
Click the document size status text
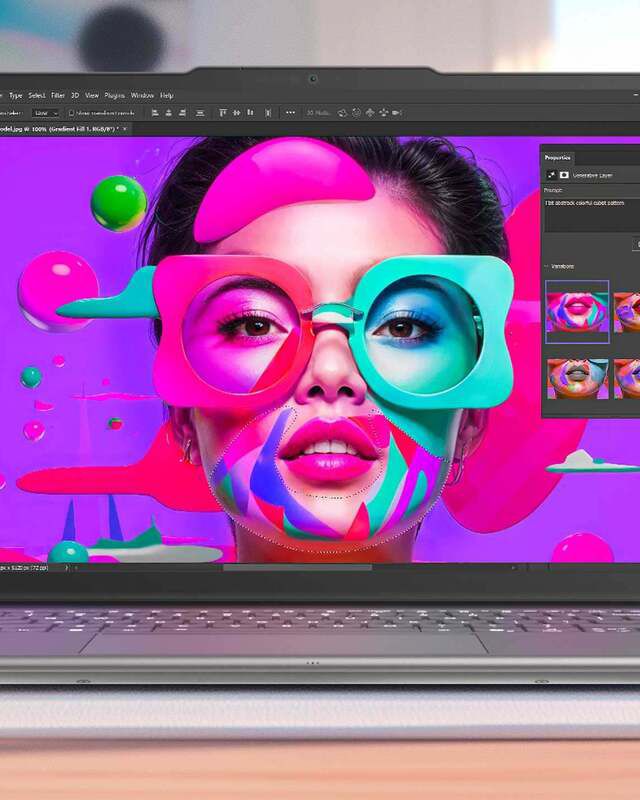(24, 567)
